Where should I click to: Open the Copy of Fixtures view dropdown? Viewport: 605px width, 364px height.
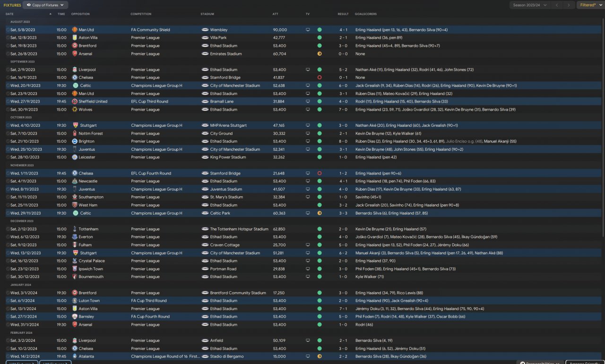(x=46, y=5)
